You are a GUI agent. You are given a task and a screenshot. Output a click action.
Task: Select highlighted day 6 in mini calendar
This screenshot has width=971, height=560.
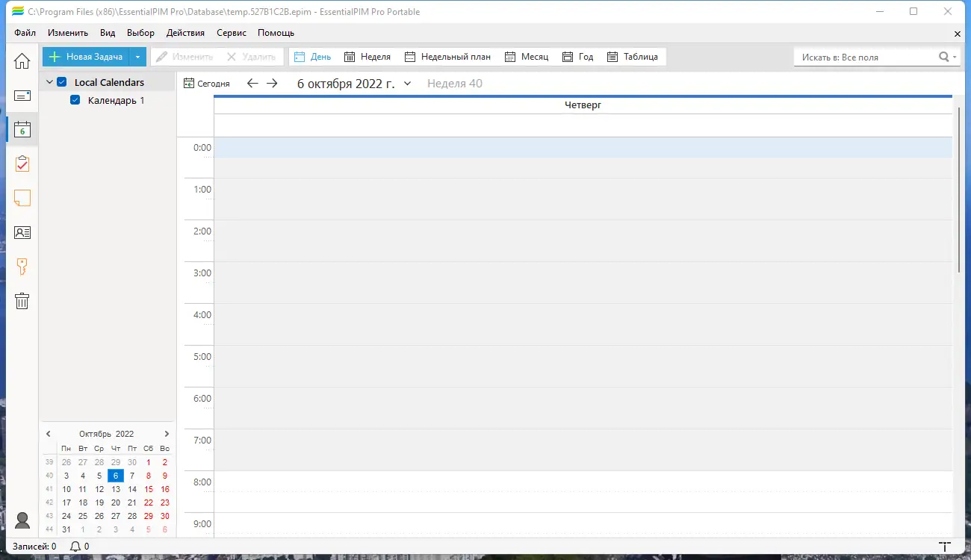116,476
